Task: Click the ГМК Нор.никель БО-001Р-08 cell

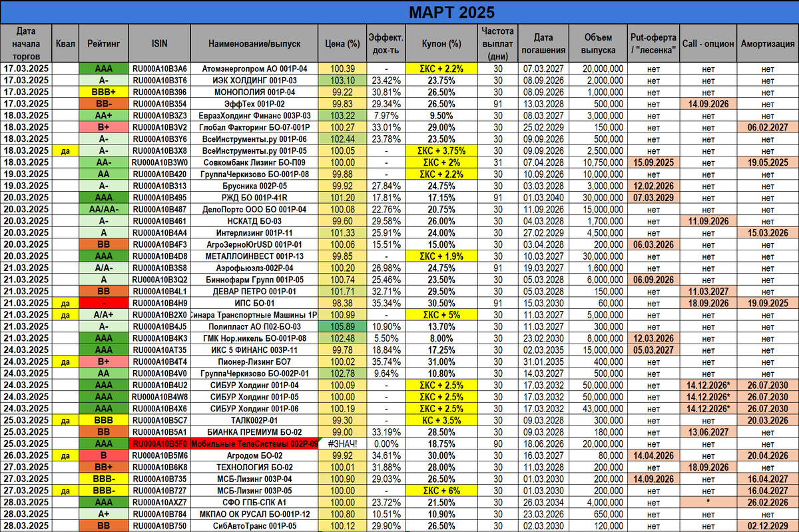Action: point(254,337)
